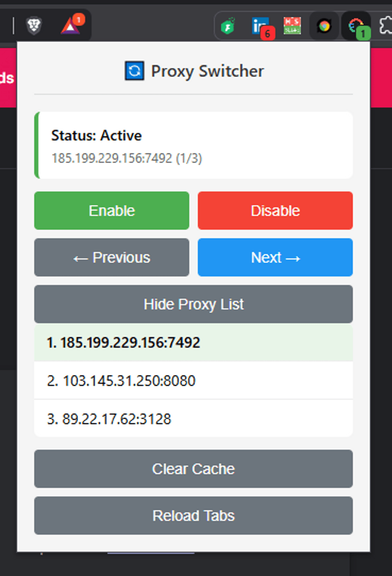Open the Chrome-logo extension icon

click(324, 26)
